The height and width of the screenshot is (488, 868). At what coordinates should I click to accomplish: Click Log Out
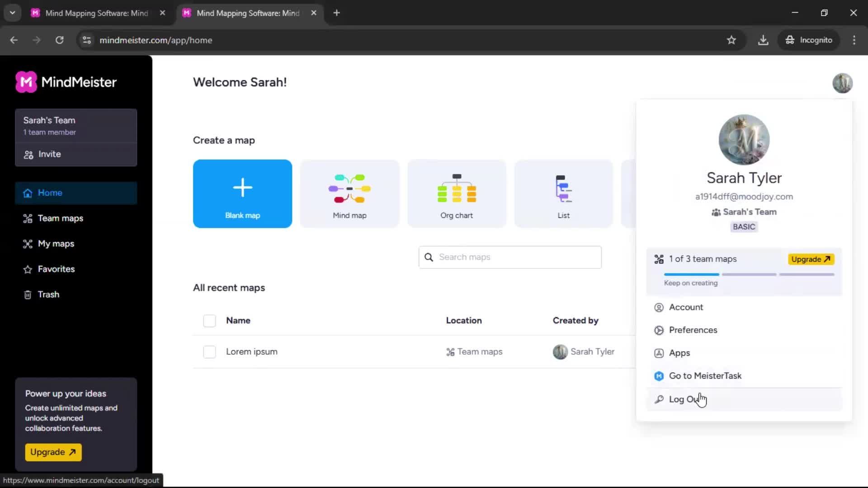point(744,399)
